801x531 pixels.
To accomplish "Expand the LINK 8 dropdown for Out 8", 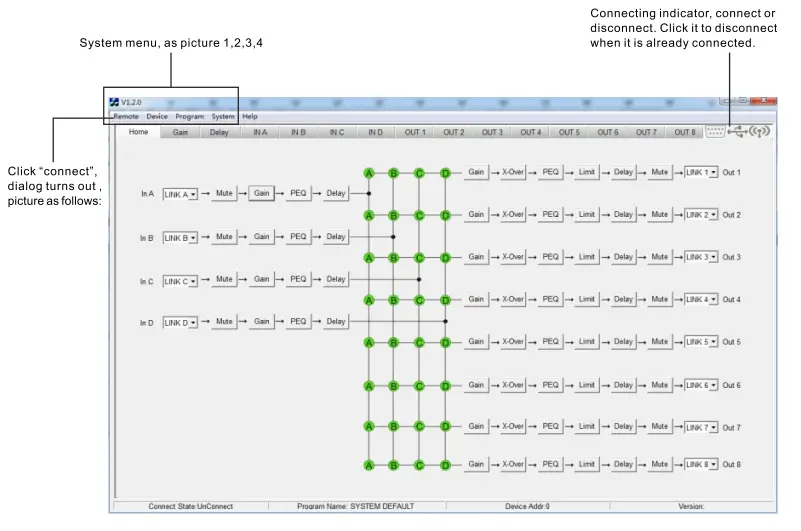I will [x=701, y=465].
